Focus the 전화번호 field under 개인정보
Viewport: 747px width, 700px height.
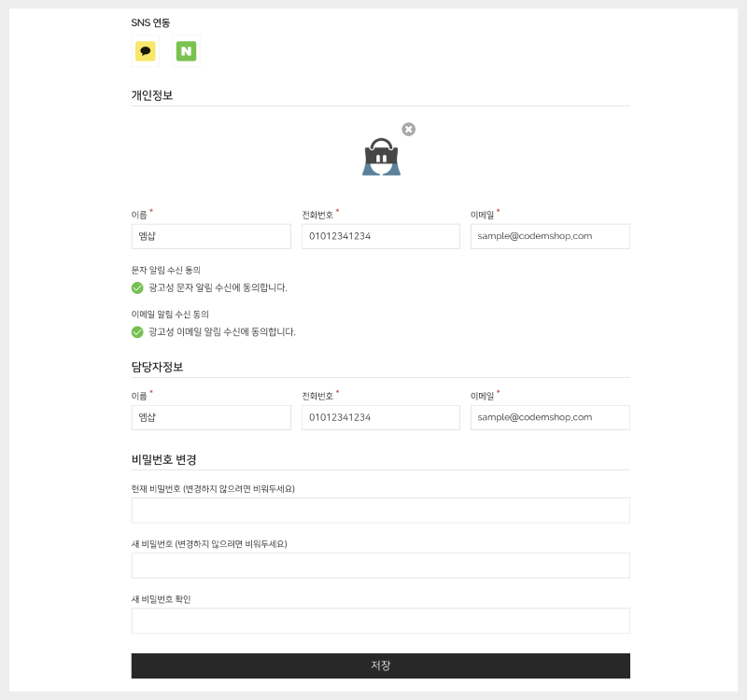380,236
